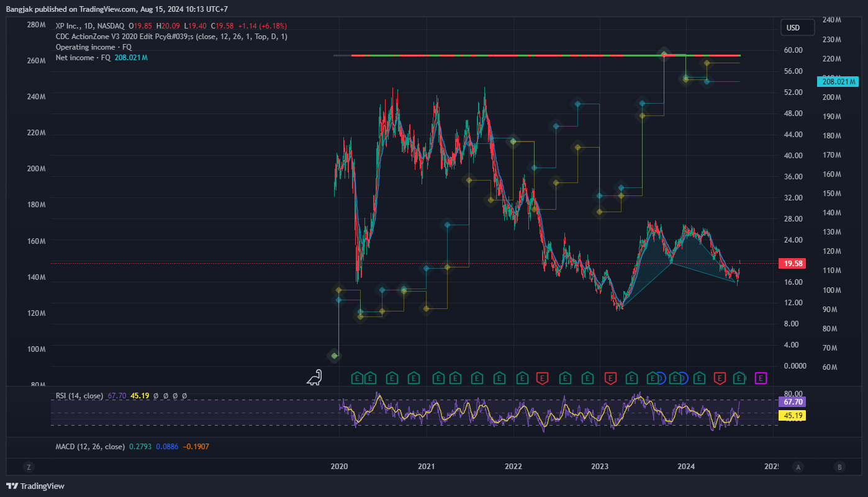Select the MACD (12, 26, close) legend
868x497 pixels.
point(90,447)
